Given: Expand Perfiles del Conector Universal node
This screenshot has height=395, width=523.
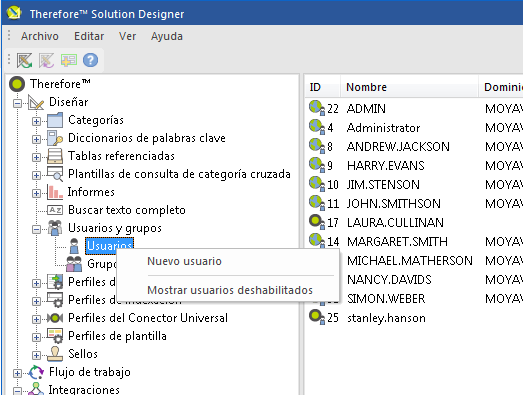Looking at the screenshot, I should (x=36, y=319).
